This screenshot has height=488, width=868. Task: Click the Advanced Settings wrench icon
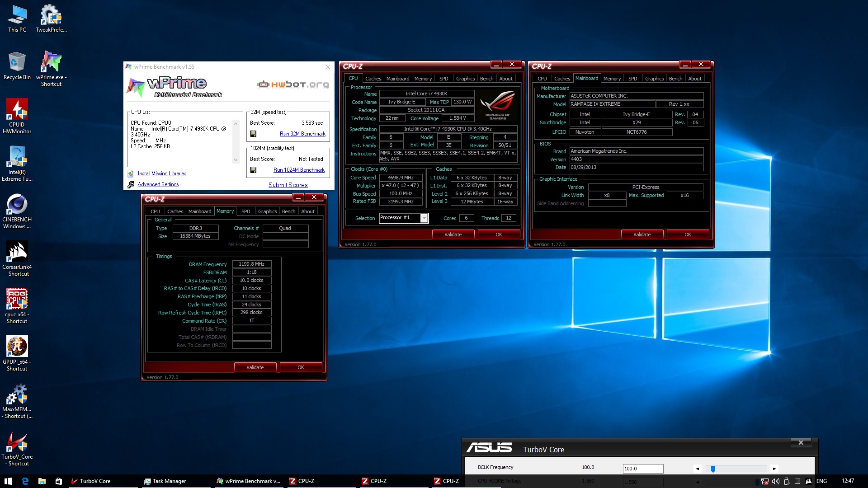click(x=131, y=184)
